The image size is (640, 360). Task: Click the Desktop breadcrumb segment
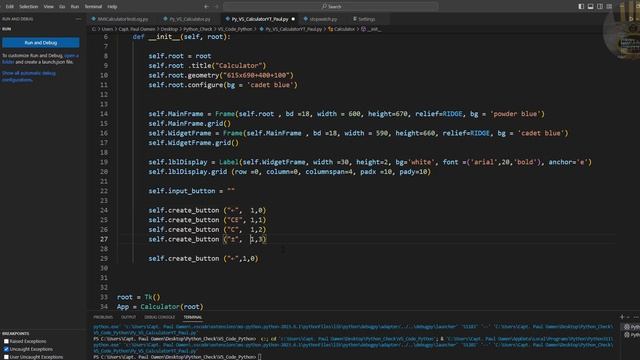click(169, 29)
